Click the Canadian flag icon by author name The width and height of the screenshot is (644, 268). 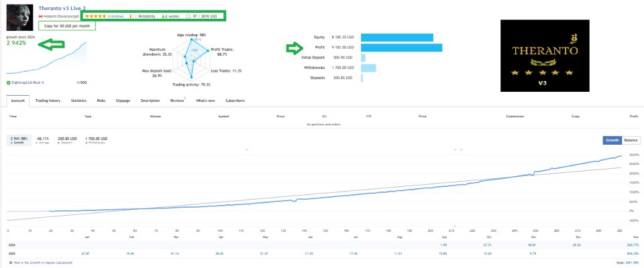coord(42,15)
